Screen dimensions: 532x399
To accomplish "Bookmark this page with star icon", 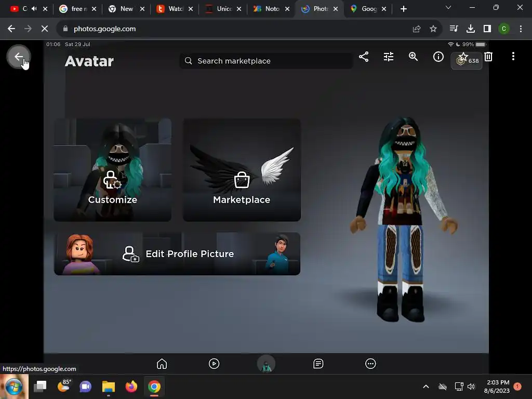I will (x=433, y=29).
